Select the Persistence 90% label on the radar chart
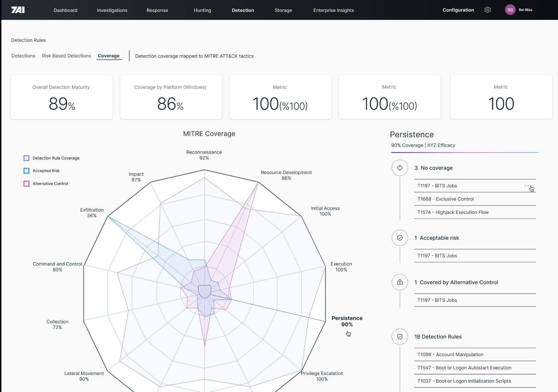 coord(347,321)
